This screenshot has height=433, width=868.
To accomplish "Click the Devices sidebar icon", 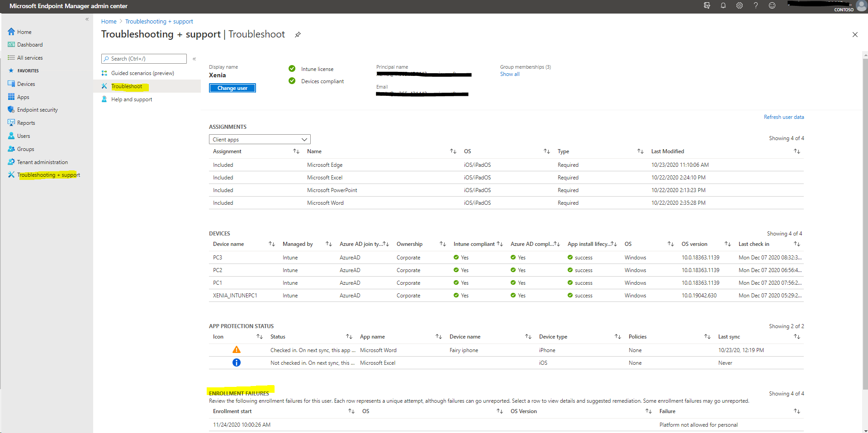I will [11, 84].
